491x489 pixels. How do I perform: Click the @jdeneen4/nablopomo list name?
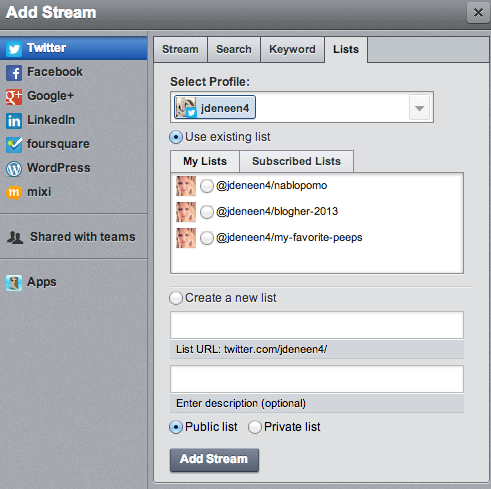point(272,185)
